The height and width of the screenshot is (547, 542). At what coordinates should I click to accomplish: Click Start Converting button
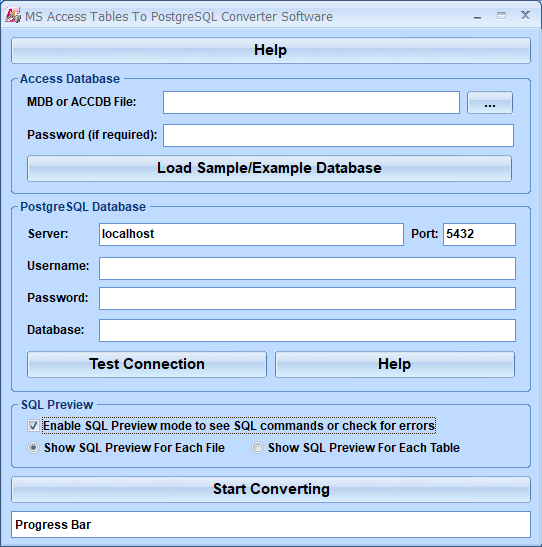271,489
